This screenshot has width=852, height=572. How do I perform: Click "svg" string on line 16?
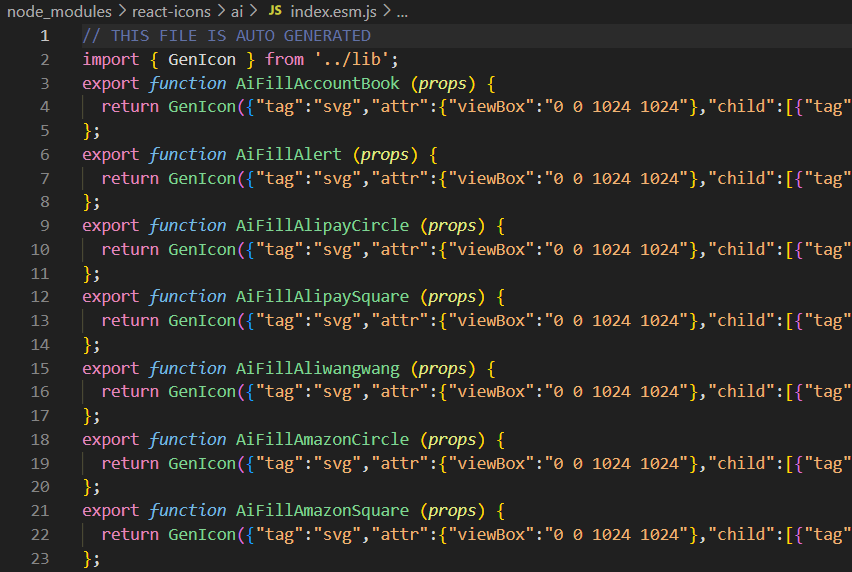tap(337, 392)
